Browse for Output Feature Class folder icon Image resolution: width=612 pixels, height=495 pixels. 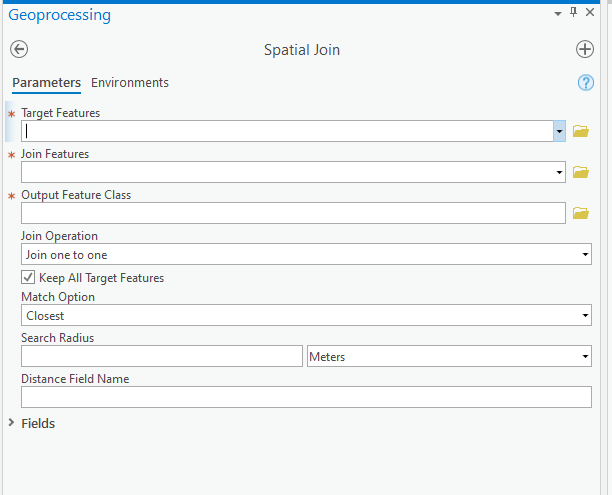pos(580,213)
